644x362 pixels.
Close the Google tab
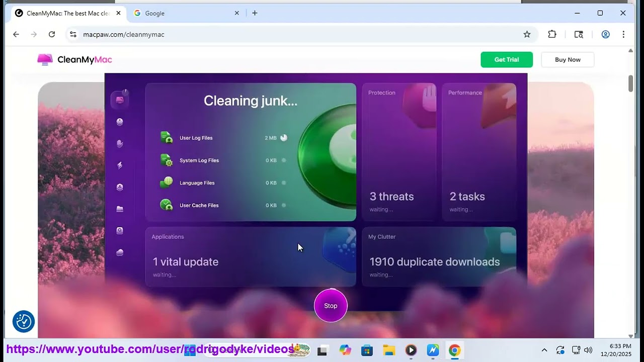pyautogui.click(x=237, y=13)
